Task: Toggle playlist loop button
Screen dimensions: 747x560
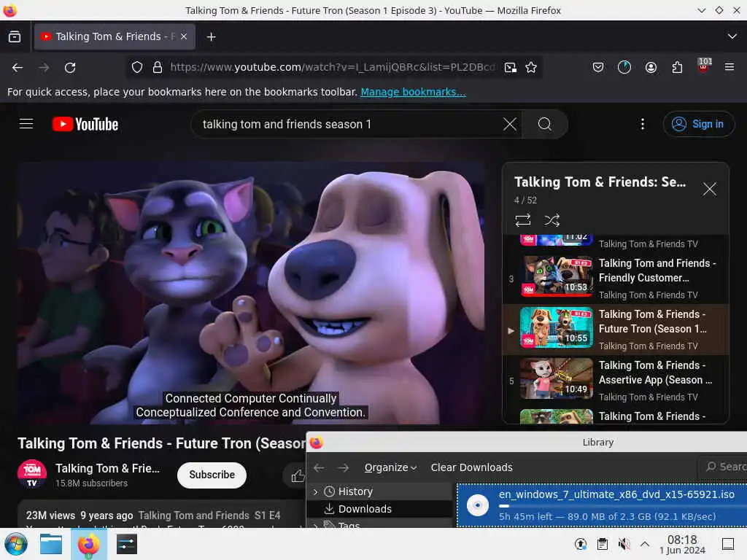Action: pyautogui.click(x=522, y=220)
